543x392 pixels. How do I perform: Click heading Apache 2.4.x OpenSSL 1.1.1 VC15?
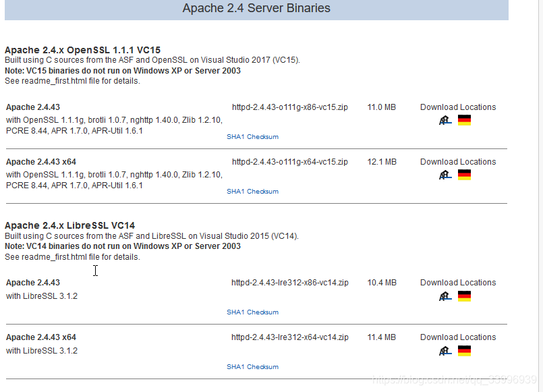(82, 50)
